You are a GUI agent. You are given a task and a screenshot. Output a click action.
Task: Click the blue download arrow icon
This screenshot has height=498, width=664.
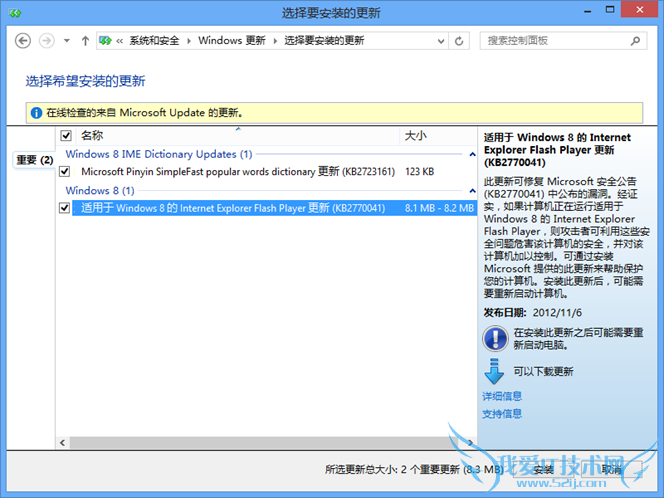(494, 371)
